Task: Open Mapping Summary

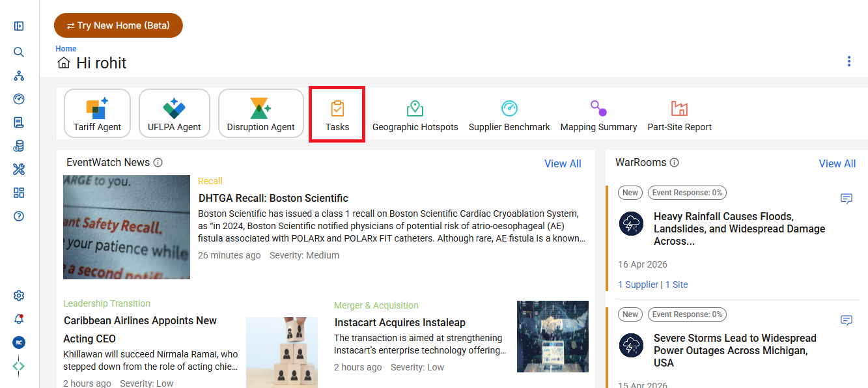Action: point(598,115)
